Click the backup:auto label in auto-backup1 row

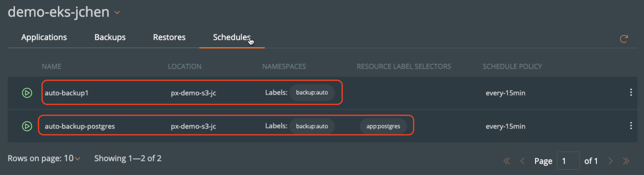[x=312, y=93]
